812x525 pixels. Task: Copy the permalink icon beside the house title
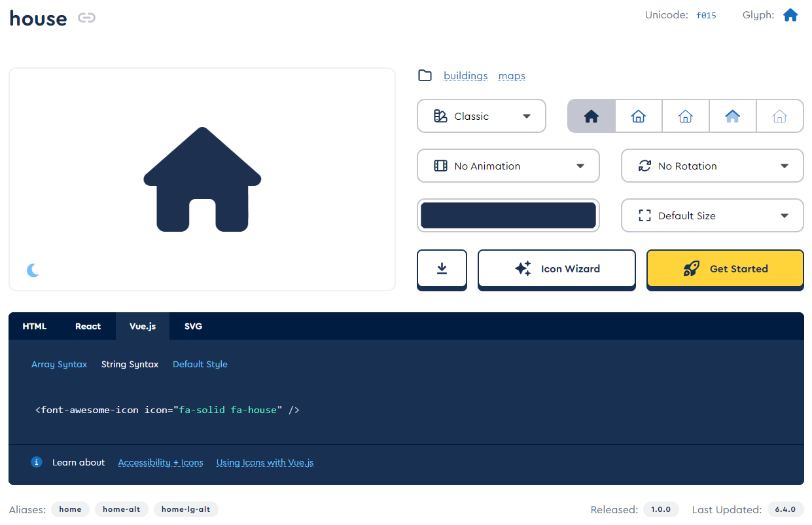(87, 18)
